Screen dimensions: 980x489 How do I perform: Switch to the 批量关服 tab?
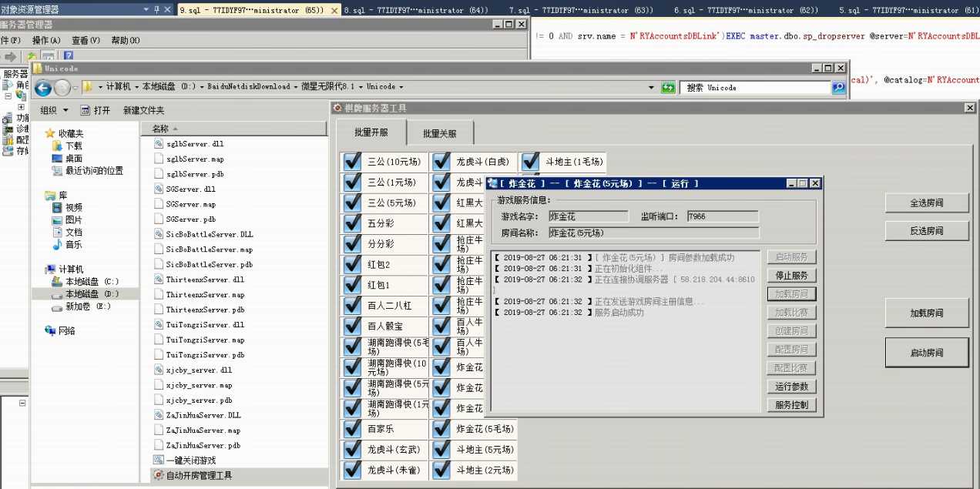coord(439,134)
